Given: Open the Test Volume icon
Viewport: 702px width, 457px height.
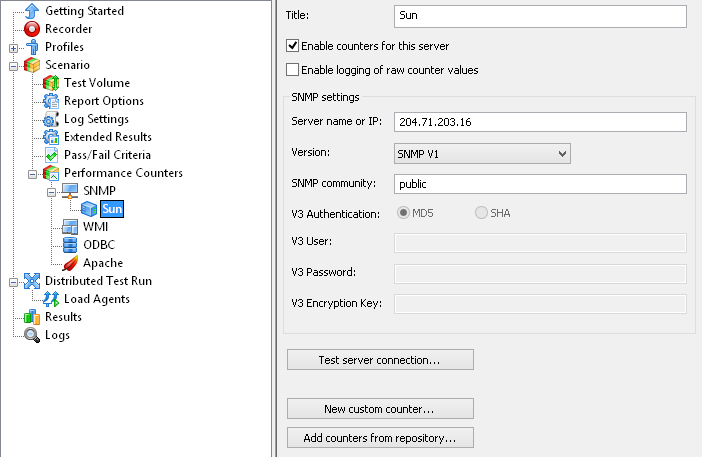Looking at the screenshot, I should coord(51,83).
